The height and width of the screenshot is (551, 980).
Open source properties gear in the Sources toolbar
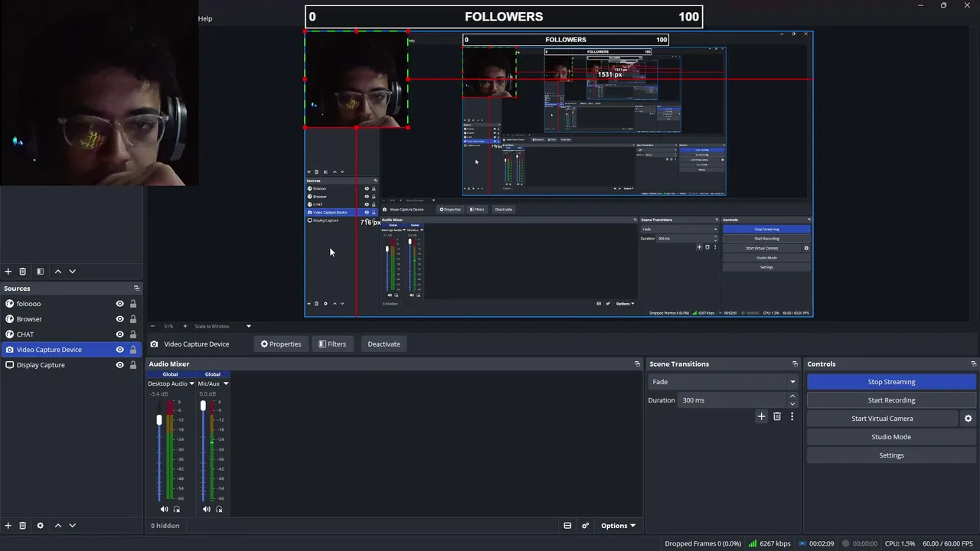coord(40,526)
